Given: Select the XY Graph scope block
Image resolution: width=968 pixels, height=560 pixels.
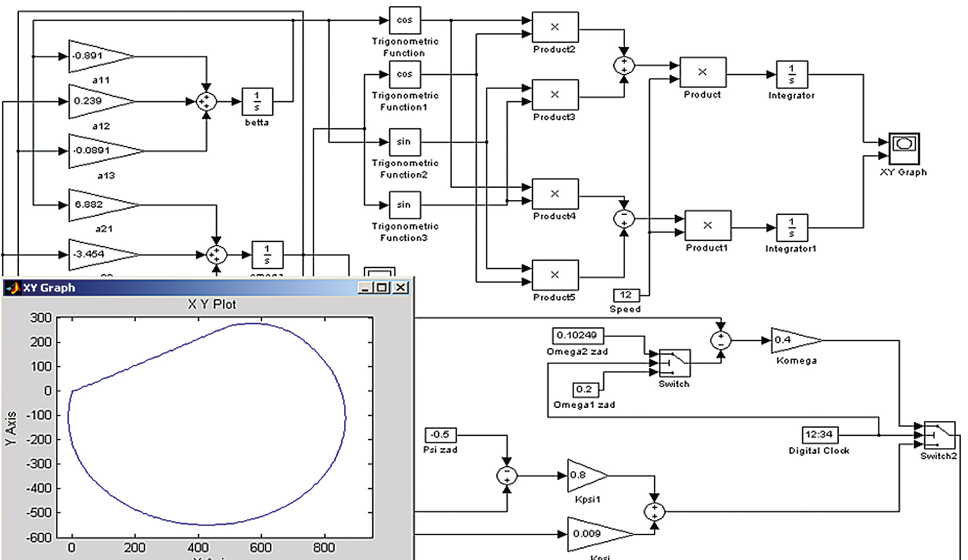Looking at the screenshot, I should tap(903, 148).
